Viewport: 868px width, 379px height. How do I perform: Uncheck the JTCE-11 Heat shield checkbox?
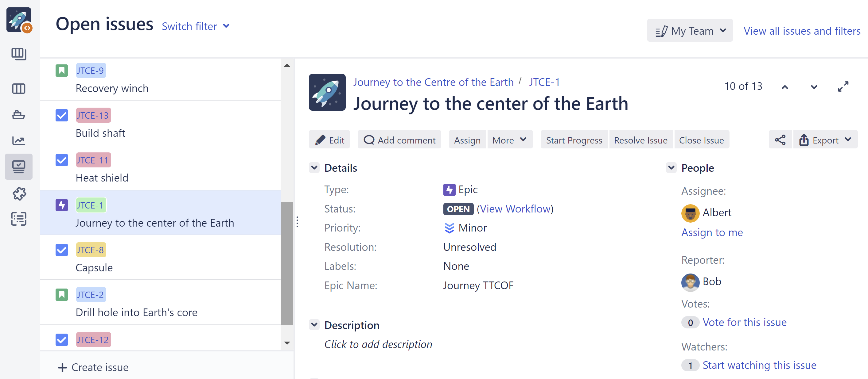pyautogui.click(x=62, y=160)
